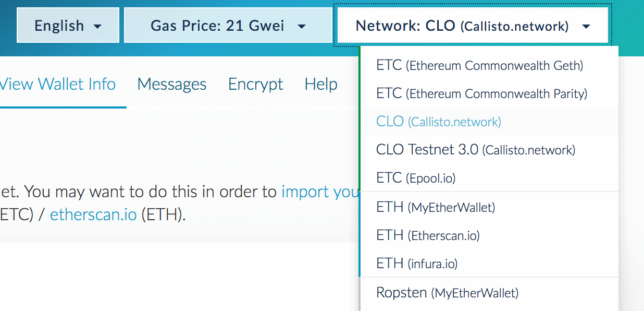Collapse the Network: CLO dropdown
The image size is (644, 311).
(473, 26)
